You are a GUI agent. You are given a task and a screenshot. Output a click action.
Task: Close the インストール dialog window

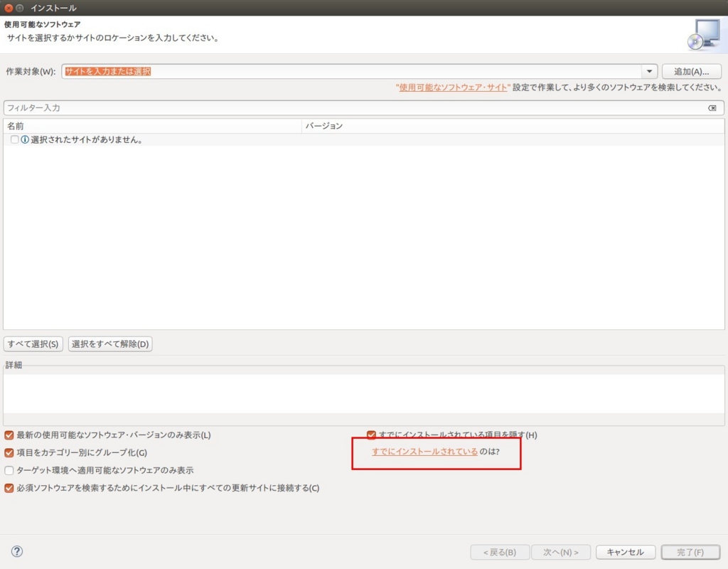pos(9,8)
